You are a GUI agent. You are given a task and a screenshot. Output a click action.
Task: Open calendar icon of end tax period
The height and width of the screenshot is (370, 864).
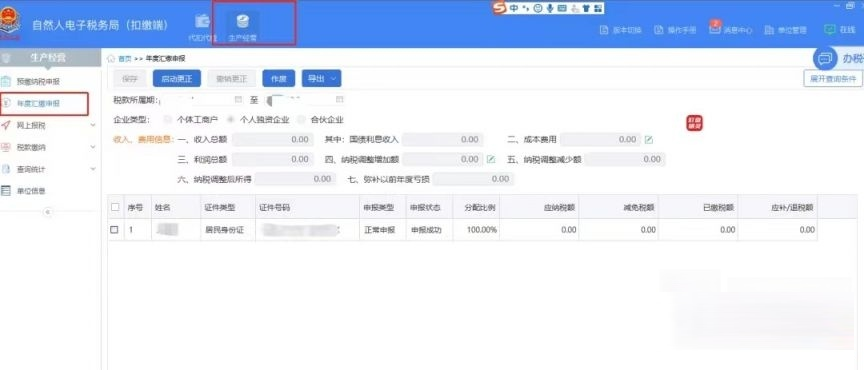[339, 100]
